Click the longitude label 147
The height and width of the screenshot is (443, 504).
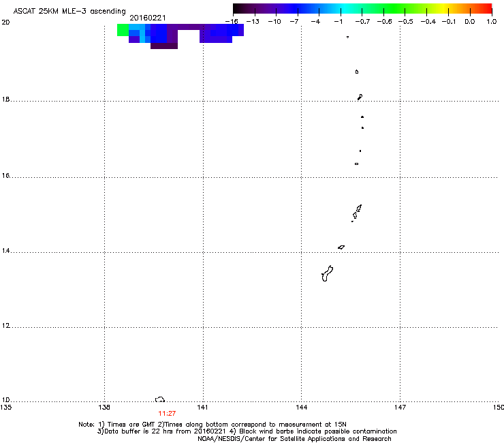coord(400,408)
